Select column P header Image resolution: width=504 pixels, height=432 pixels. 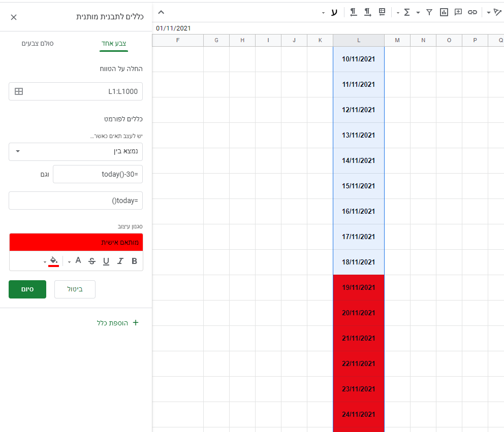point(475,41)
